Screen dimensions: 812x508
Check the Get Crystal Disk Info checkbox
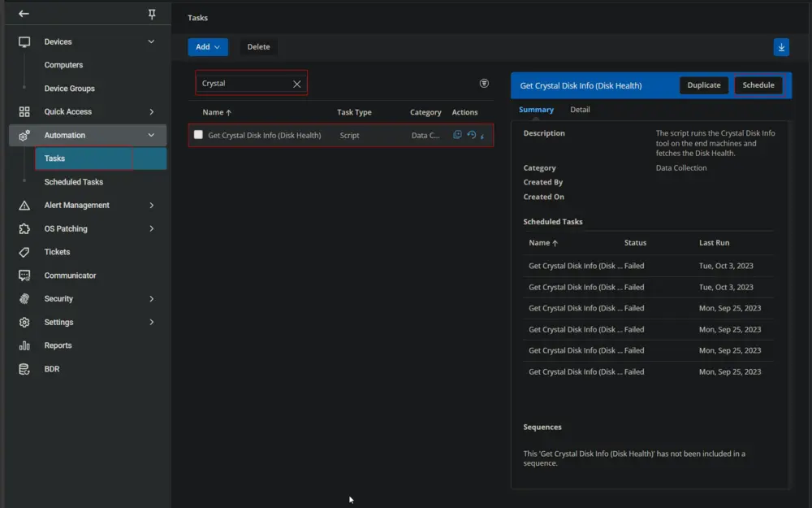click(x=198, y=135)
